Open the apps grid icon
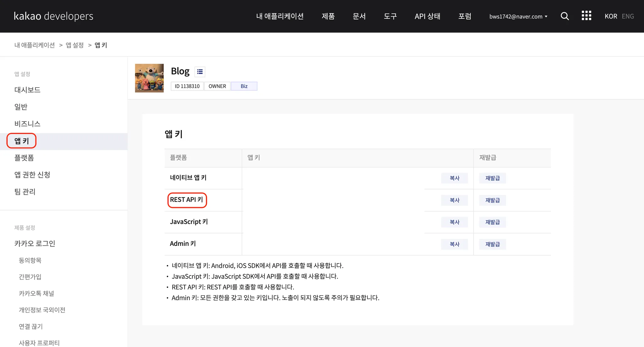This screenshot has width=644, height=347. pos(586,16)
